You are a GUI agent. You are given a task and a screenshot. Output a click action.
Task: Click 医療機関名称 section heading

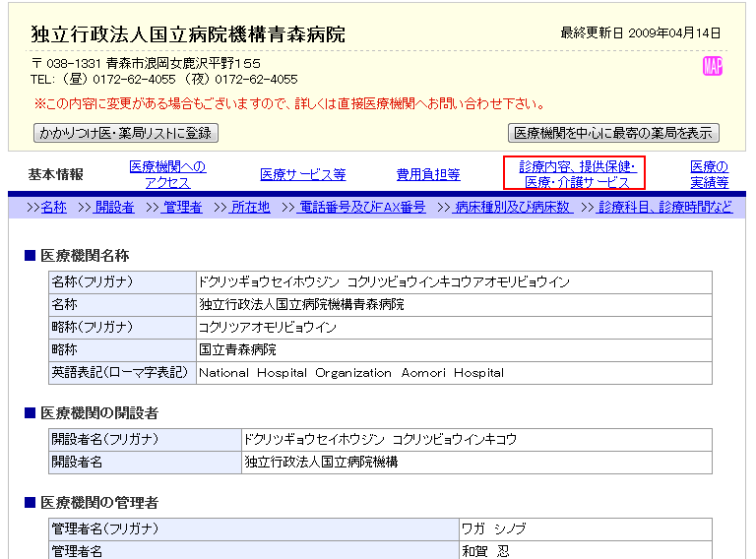point(85,256)
